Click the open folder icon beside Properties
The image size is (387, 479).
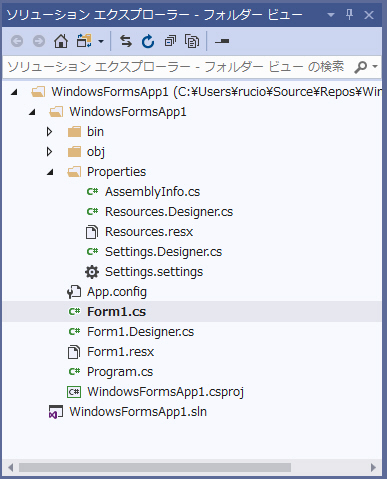click(74, 172)
